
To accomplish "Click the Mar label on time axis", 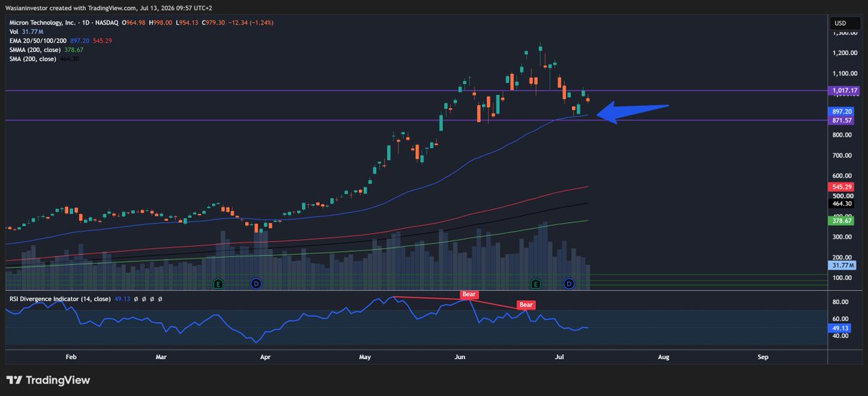I will [x=161, y=357].
